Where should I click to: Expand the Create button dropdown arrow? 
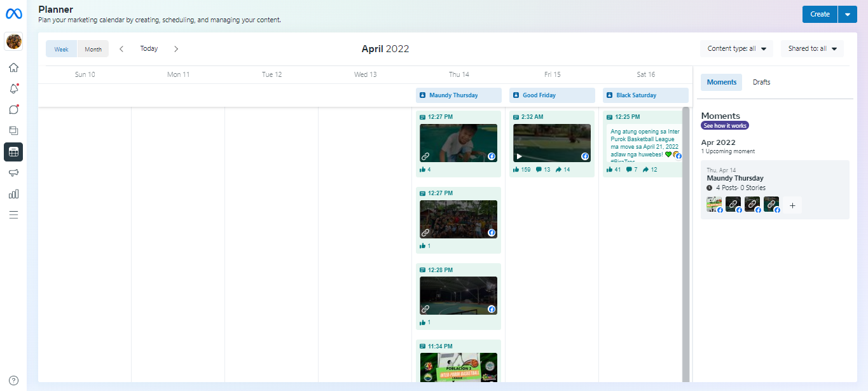(847, 14)
